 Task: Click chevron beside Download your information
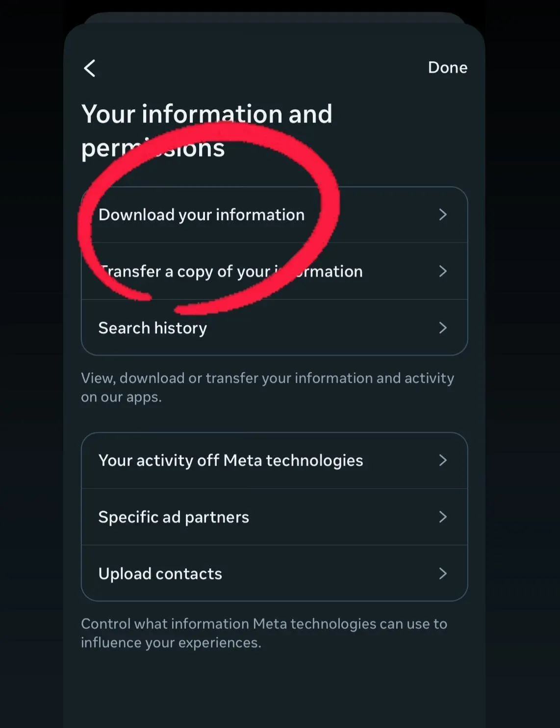click(443, 215)
